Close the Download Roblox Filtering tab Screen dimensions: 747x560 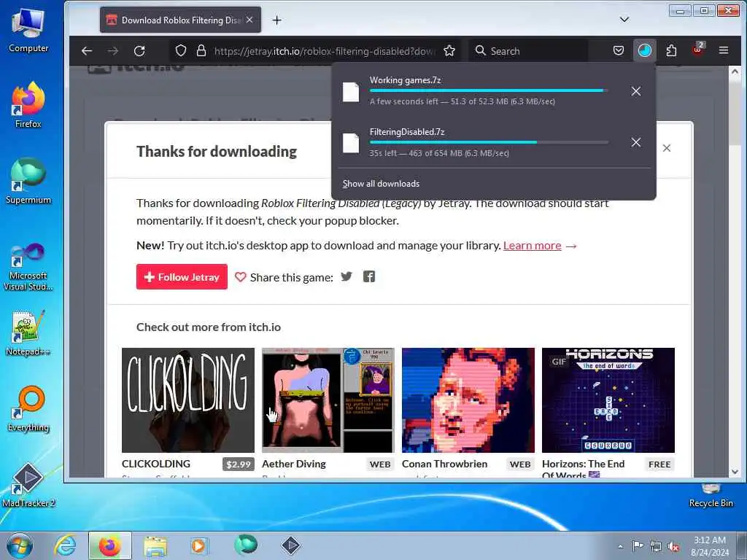point(249,20)
